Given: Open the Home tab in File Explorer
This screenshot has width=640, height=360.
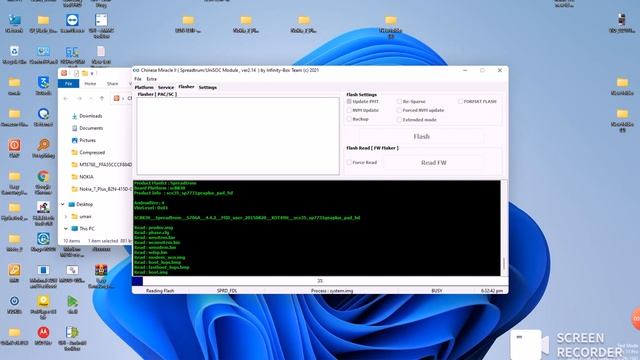Looking at the screenshot, I should point(90,84).
